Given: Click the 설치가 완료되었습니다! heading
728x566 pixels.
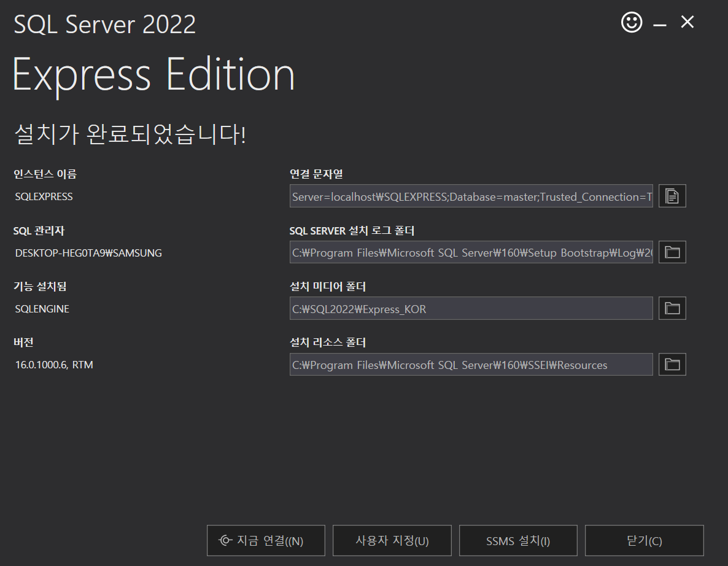Looking at the screenshot, I should point(130,134).
